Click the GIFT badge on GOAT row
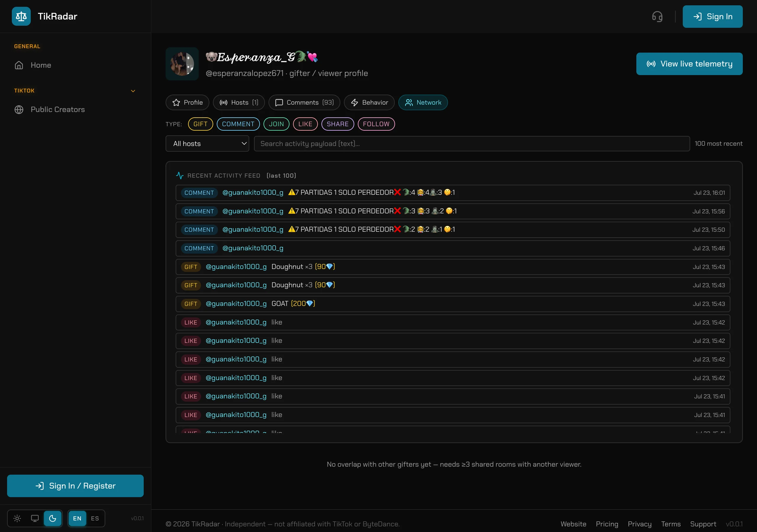This screenshot has height=532, width=757. tap(191, 304)
